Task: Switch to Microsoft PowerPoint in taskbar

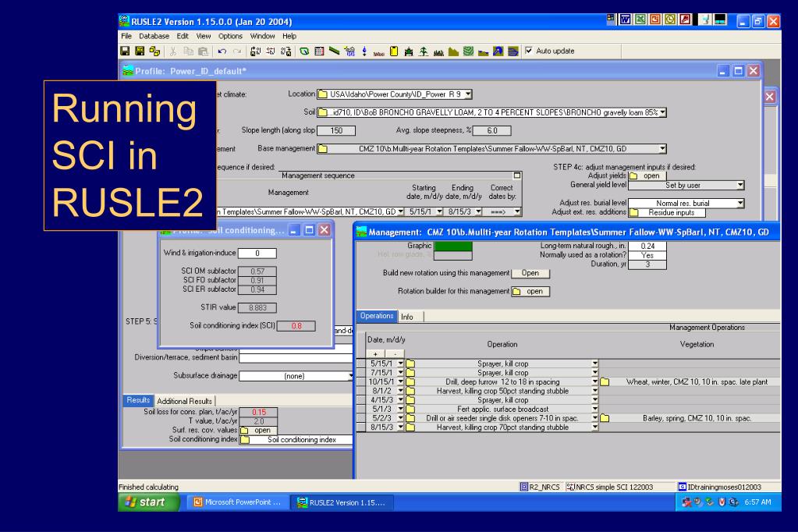Action: 239,502
